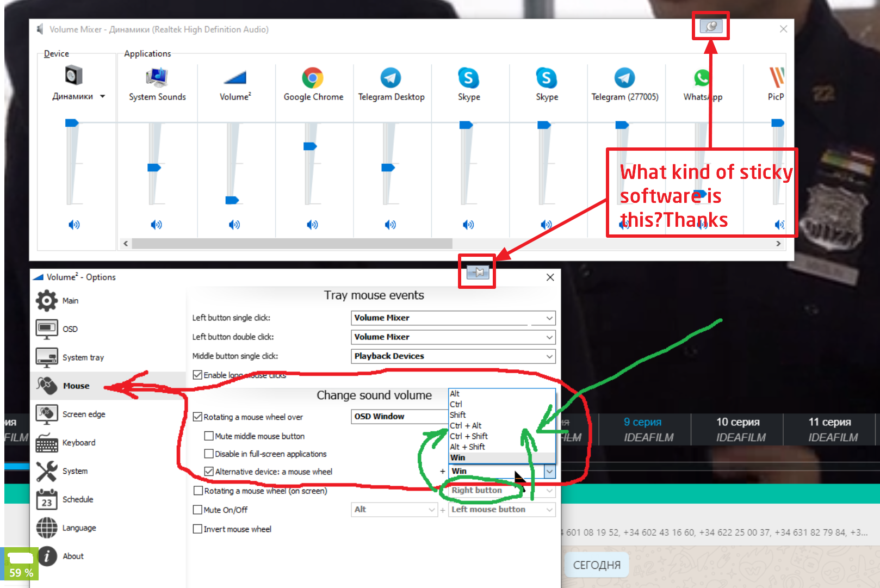Open the System settings page
Image resolution: width=880 pixels, height=588 pixels.
pyautogui.click(x=108, y=471)
